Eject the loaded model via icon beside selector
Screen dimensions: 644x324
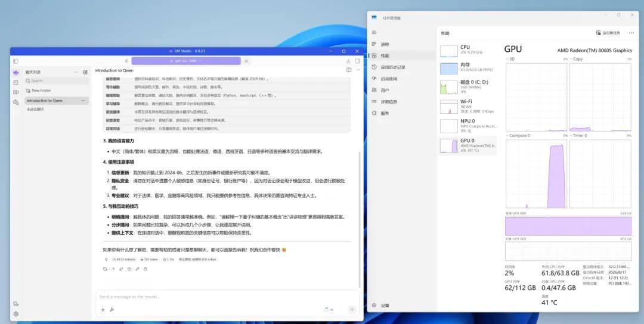pyautogui.click(x=246, y=61)
